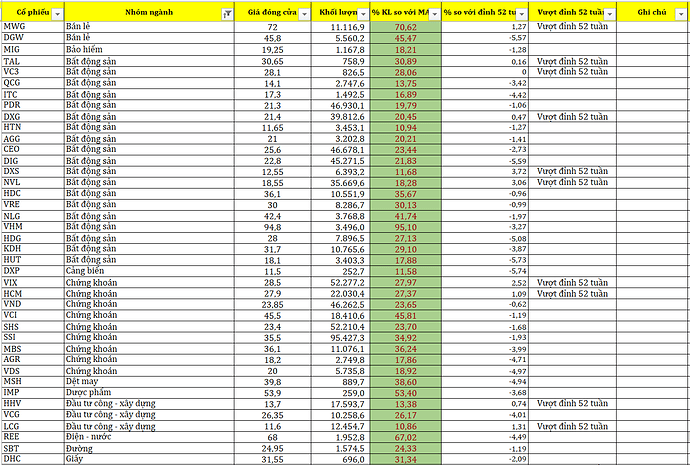This screenshot has width=690, height=465.
Task: Select VHM closing price 94,8 cell
Action: (273, 227)
